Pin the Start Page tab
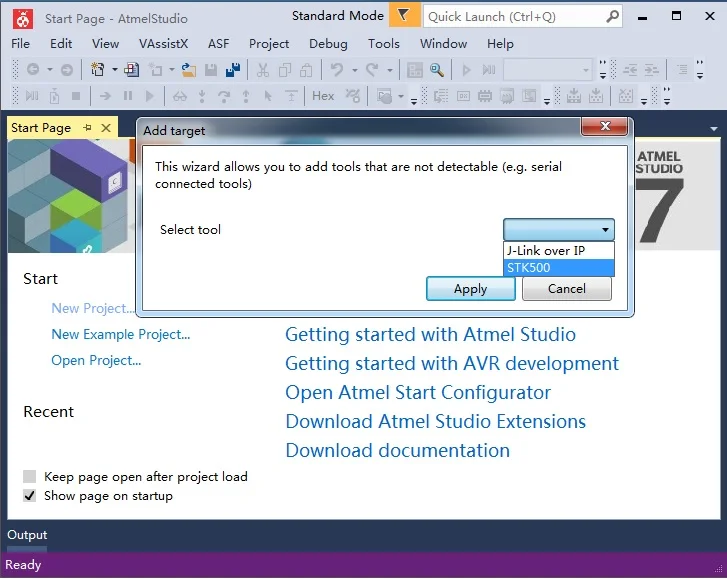 tap(87, 127)
